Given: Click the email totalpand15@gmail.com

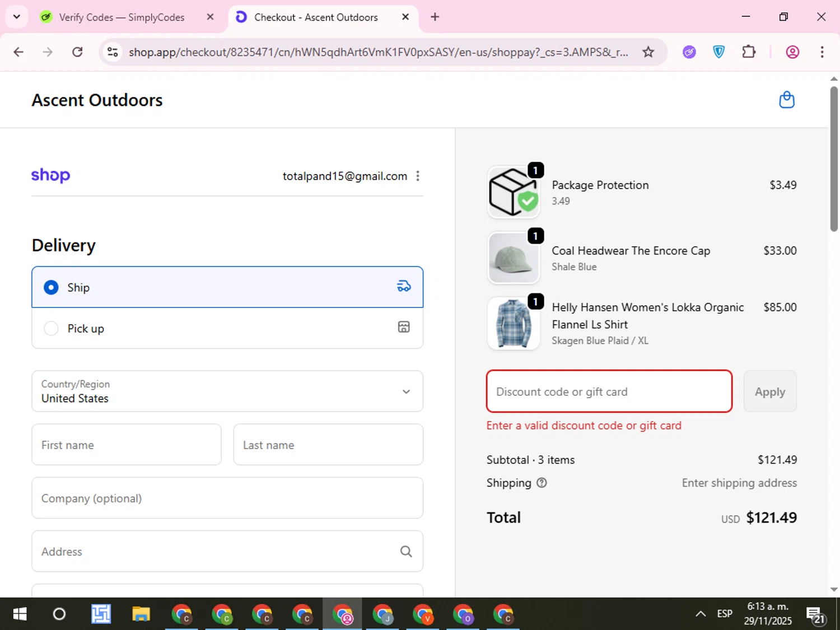Looking at the screenshot, I should pyautogui.click(x=344, y=176).
